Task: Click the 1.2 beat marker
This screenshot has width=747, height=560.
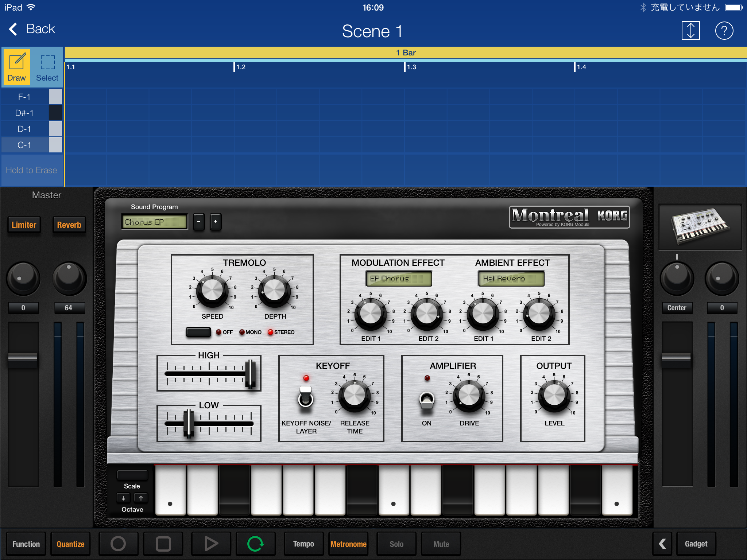Action: pyautogui.click(x=240, y=67)
